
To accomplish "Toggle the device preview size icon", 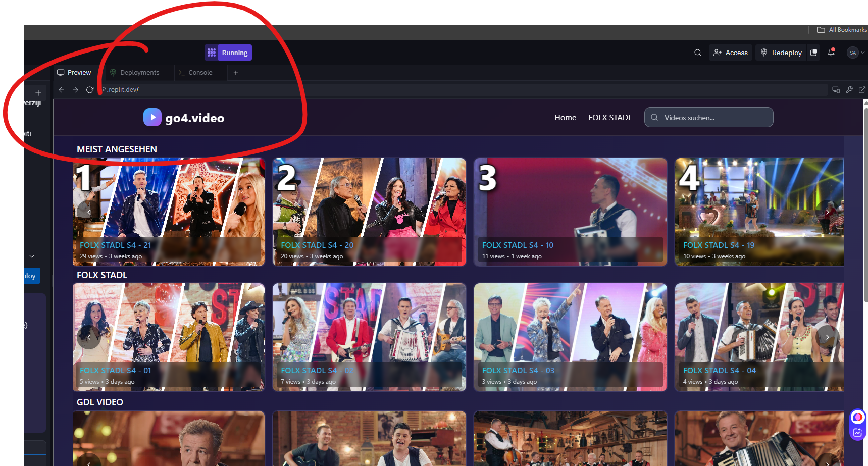I will pyautogui.click(x=836, y=90).
